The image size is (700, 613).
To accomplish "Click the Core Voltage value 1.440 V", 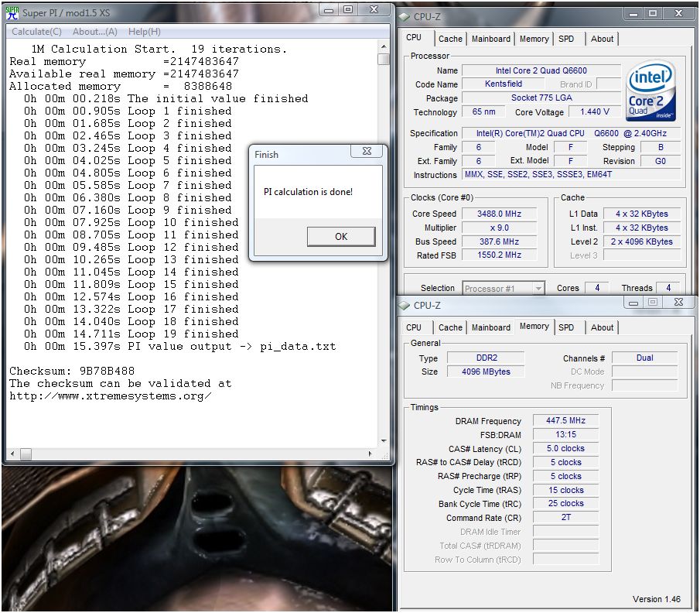I will click(595, 111).
